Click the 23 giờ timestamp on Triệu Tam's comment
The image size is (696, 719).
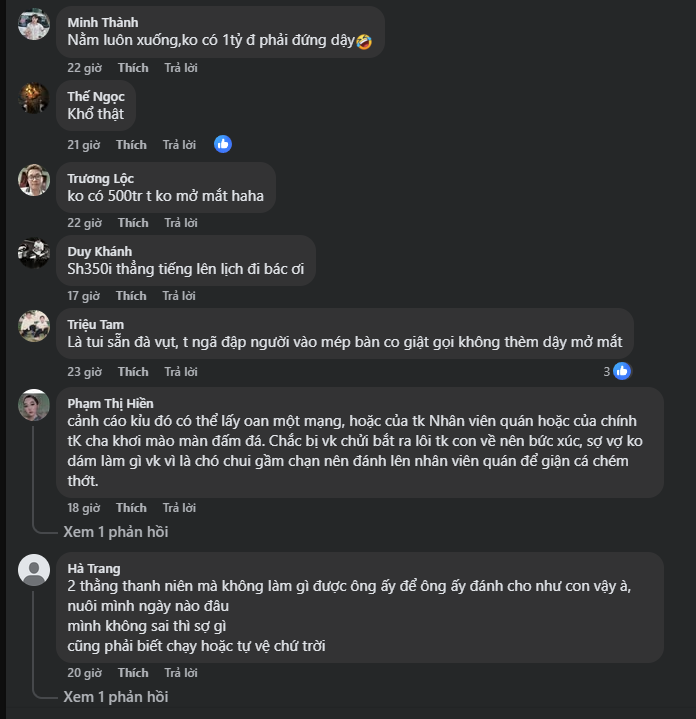pyautogui.click(x=84, y=372)
